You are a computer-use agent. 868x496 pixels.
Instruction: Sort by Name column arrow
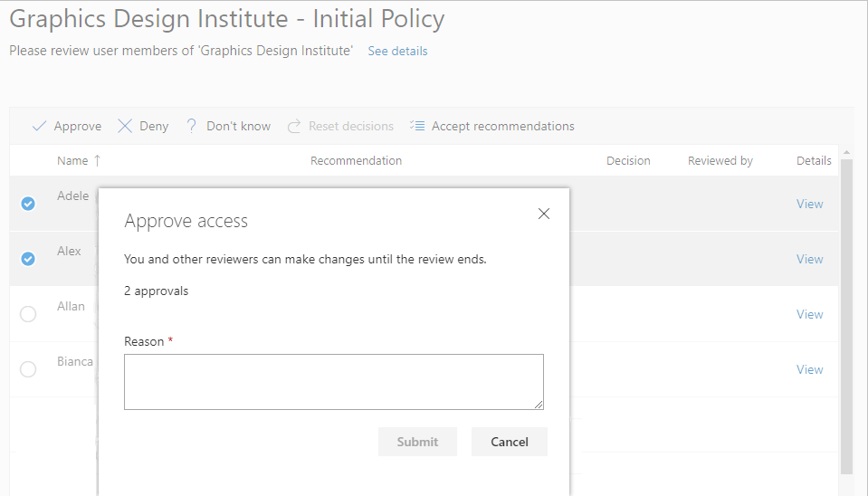98,161
